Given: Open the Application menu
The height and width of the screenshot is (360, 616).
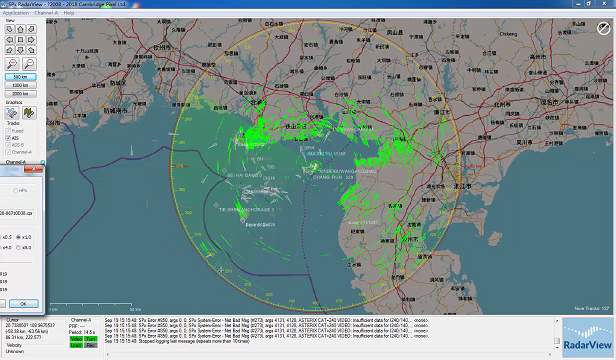Looking at the screenshot, I should (16, 13).
